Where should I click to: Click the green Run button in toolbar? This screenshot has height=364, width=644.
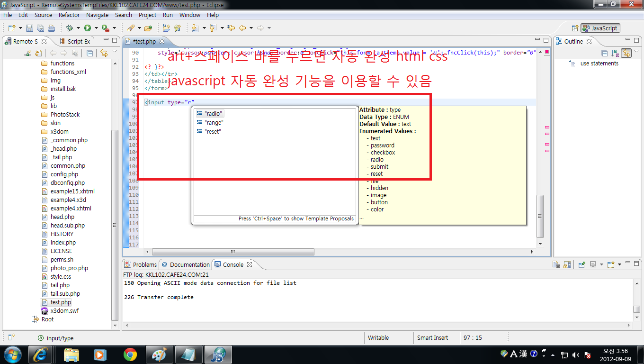coord(88,28)
